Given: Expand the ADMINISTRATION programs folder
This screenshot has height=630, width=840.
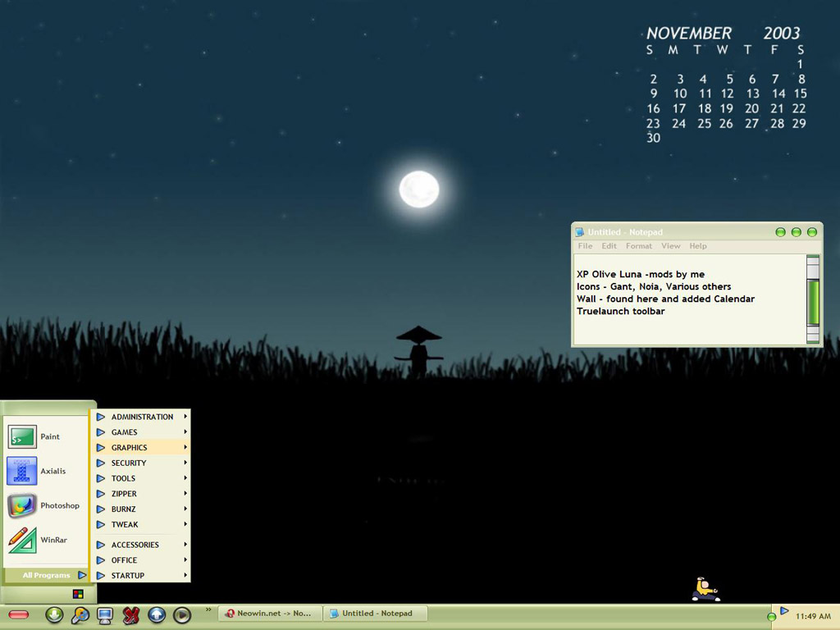Looking at the screenshot, I should click(x=141, y=417).
